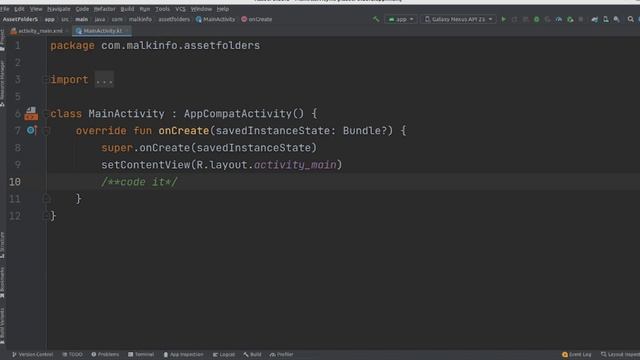Image resolution: width=640 pixels, height=360 pixels.
Task: Click the 'app' breadcrumb segment
Action: [49, 19]
